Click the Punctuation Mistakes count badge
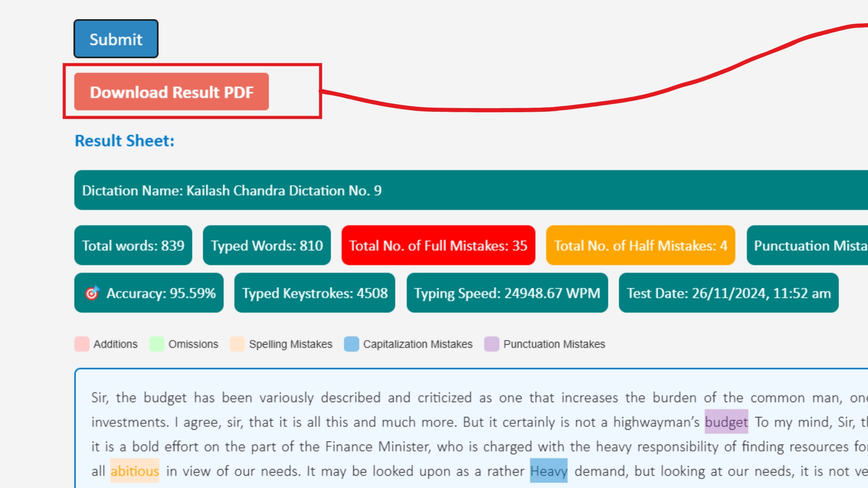This screenshot has width=868, height=488. 814,246
